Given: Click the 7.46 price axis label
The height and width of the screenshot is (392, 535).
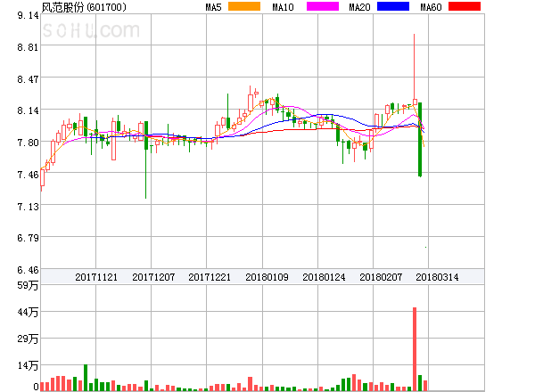Looking at the screenshot, I should (28, 175).
